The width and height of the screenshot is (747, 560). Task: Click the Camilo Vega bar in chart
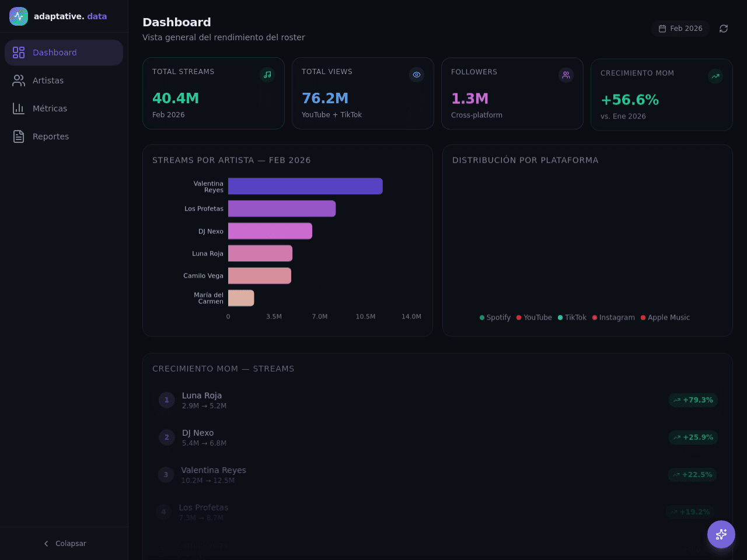pyautogui.click(x=260, y=276)
